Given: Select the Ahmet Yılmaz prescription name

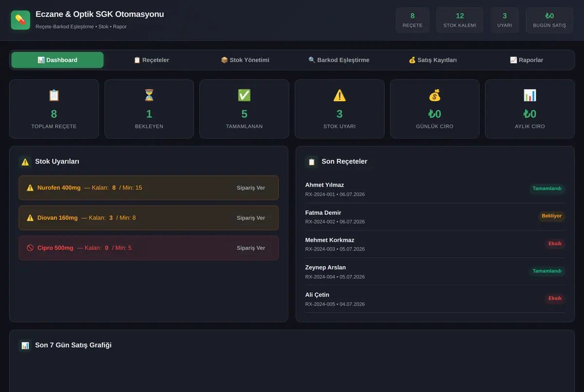Looking at the screenshot, I should 325,185.
